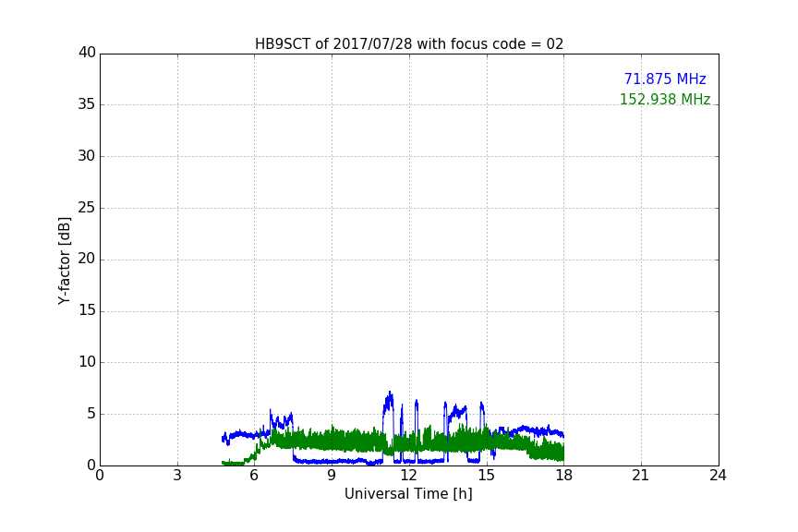Click x-axis tick label '6'
This screenshot has height=532, width=798.
[x=254, y=476]
